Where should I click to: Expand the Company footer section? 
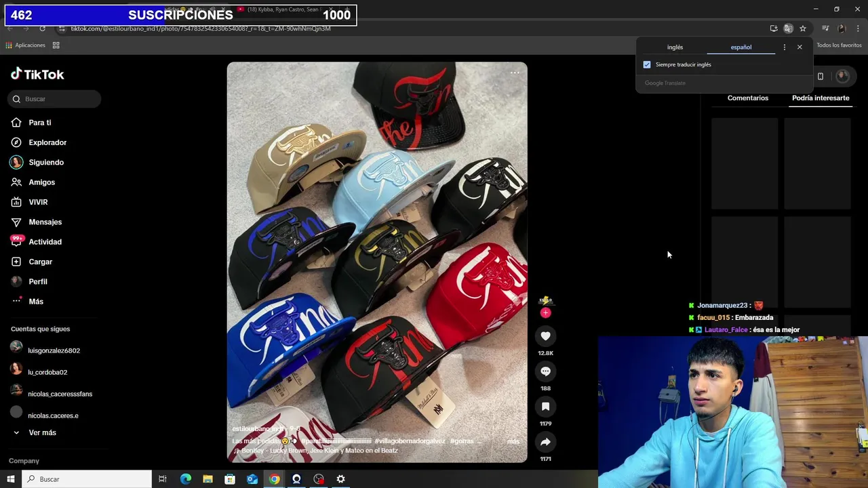[x=24, y=461]
